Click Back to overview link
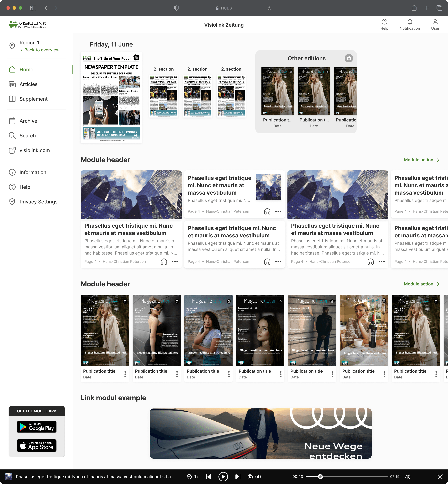 (42, 50)
